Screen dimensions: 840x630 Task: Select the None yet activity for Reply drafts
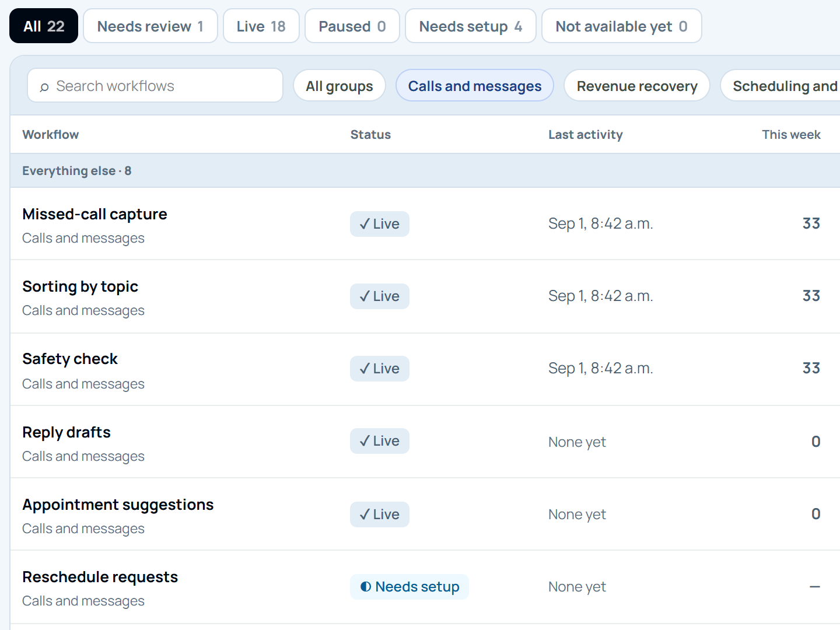pos(577,442)
